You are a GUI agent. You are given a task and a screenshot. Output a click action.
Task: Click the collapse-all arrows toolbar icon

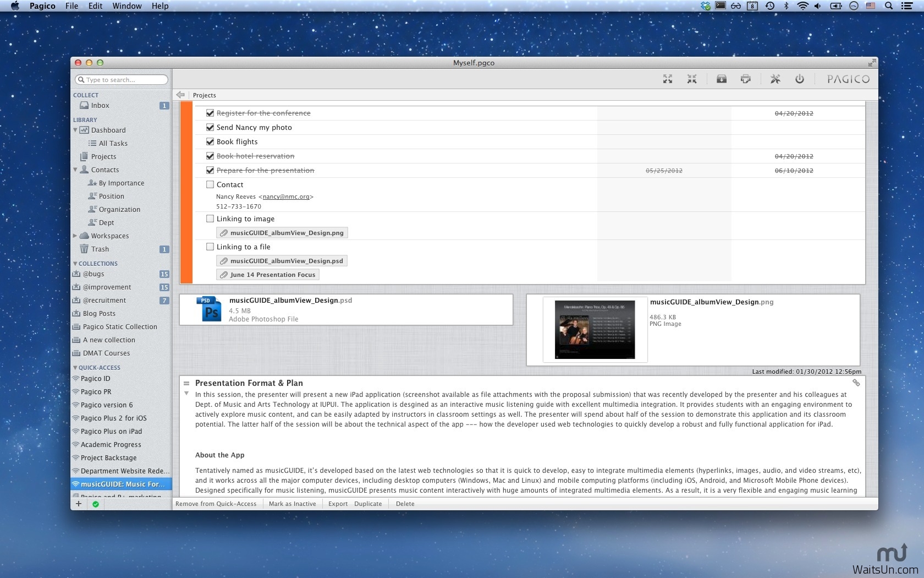tap(691, 79)
